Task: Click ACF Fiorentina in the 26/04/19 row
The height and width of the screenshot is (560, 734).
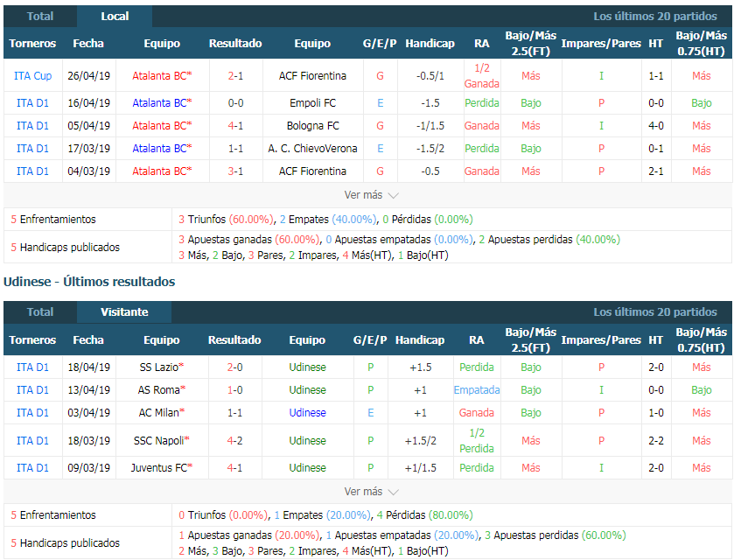Action: point(312,76)
